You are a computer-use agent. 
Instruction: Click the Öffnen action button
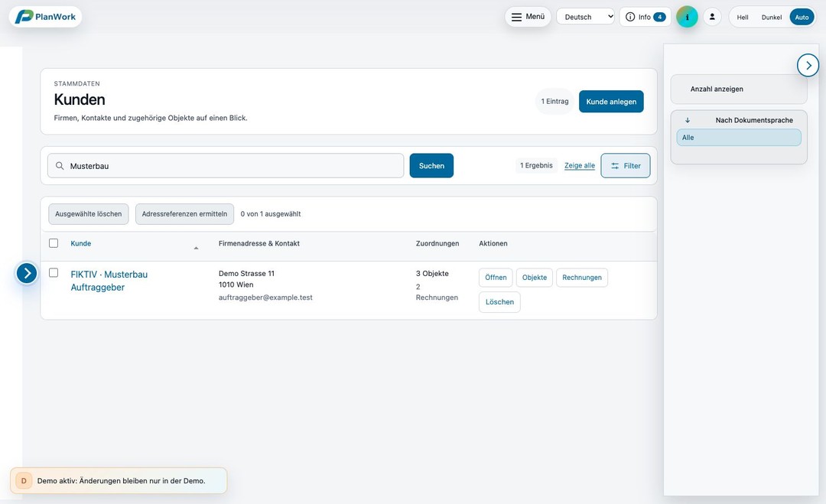point(496,278)
